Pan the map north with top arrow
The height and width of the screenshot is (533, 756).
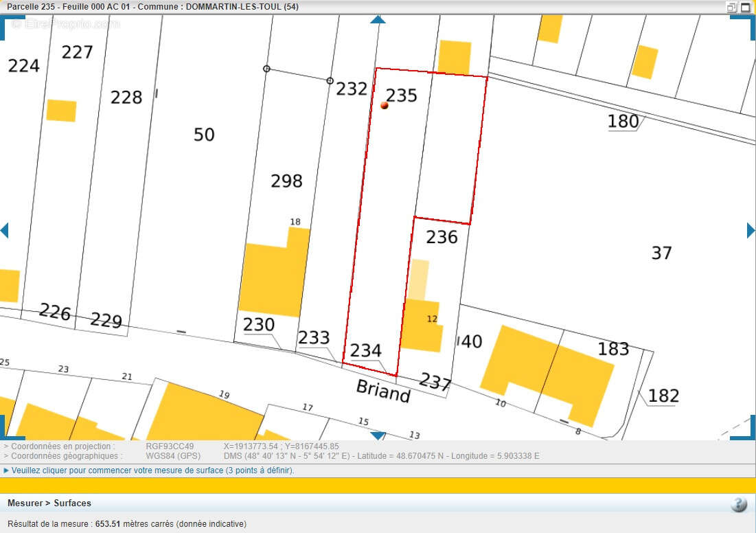point(378,20)
